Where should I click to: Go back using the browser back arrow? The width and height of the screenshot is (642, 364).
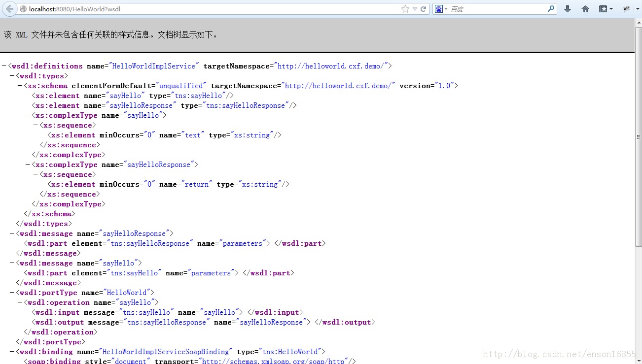[10, 9]
